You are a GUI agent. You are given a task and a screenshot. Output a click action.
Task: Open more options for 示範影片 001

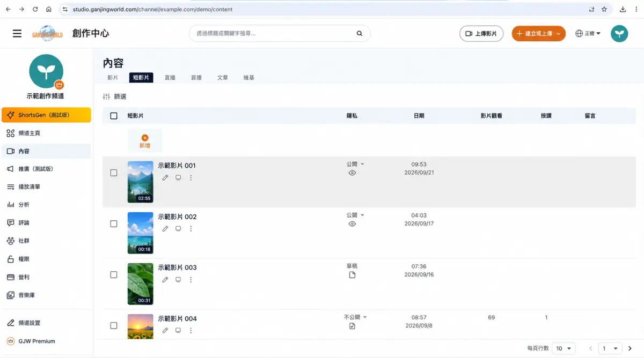191,177
